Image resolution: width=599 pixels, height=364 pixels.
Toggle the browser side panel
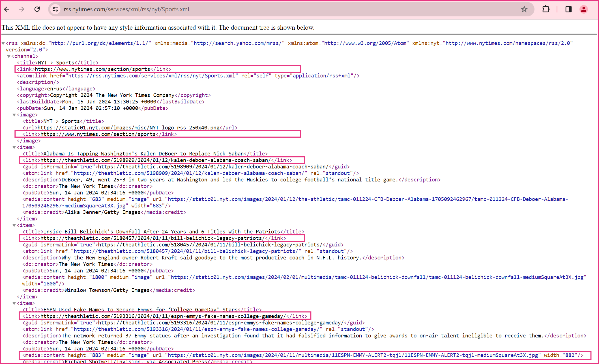tap(568, 9)
